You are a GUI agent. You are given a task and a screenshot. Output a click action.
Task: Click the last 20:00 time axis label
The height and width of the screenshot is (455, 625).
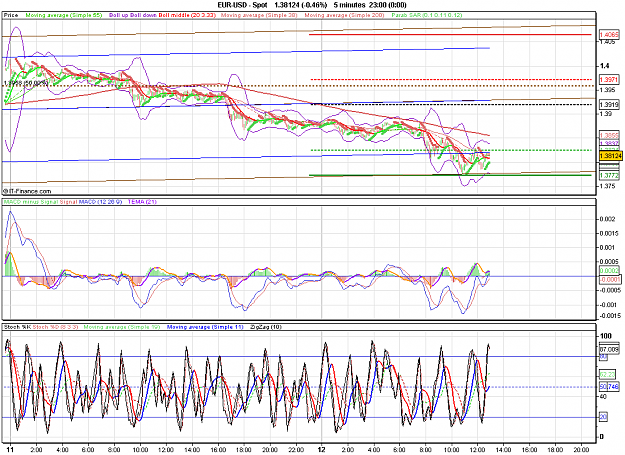point(582,450)
